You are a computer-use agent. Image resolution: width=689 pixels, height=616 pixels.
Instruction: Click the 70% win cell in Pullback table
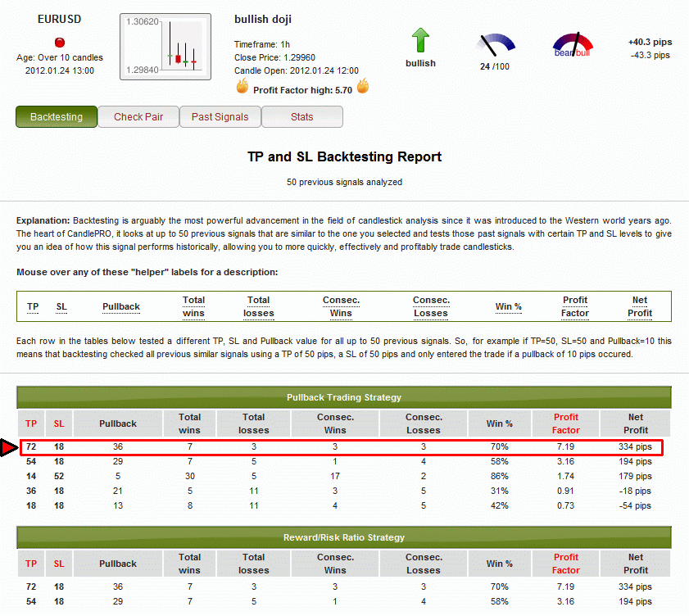(500, 446)
